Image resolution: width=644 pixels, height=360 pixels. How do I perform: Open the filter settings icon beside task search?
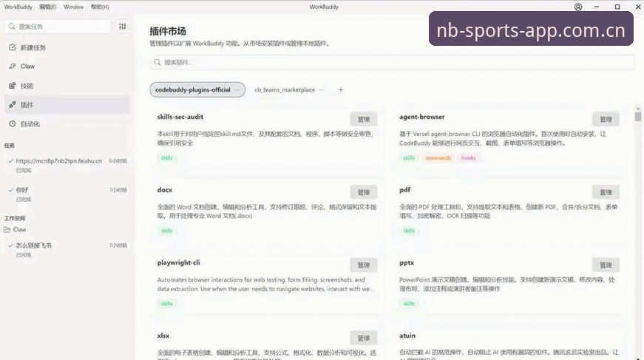[123, 27]
